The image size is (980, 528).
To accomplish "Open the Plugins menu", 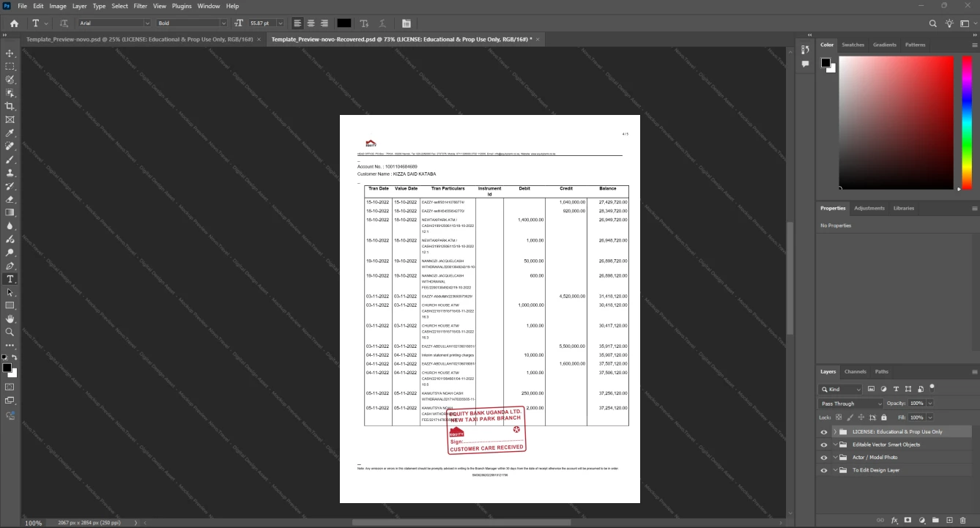I will tap(182, 6).
